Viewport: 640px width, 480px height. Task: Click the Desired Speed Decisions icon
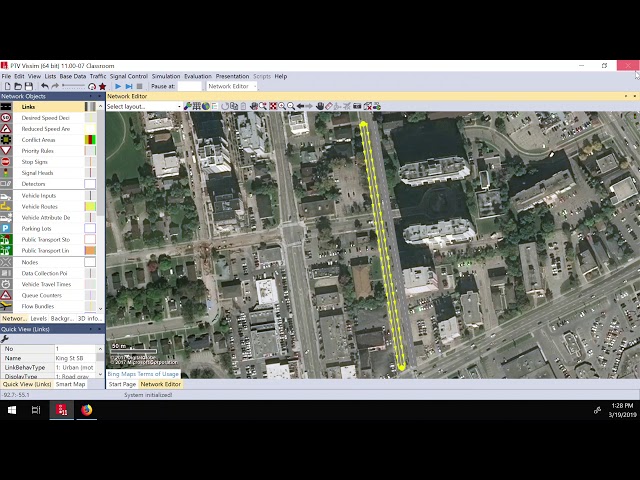pos(6,118)
